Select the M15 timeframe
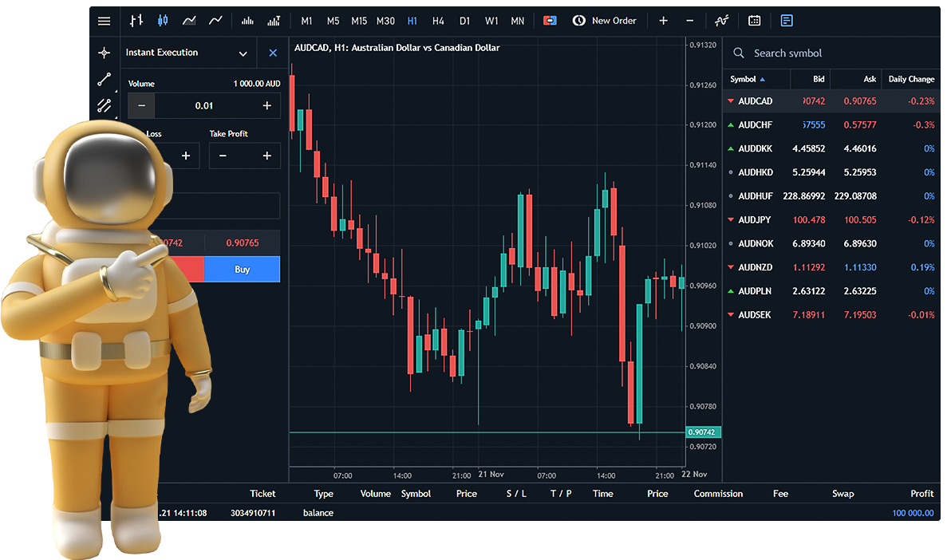947x560 pixels. (359, 21)
